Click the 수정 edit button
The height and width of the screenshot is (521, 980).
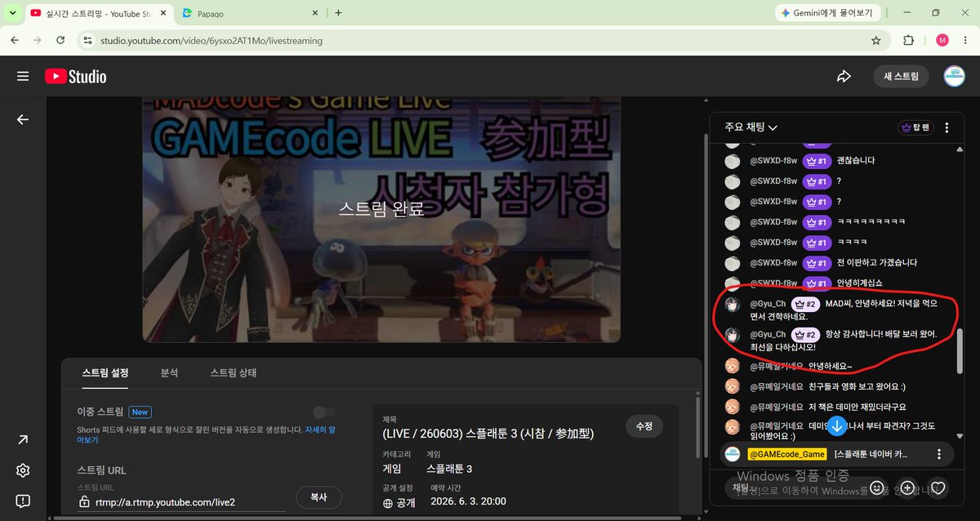(x=644, y=426)
